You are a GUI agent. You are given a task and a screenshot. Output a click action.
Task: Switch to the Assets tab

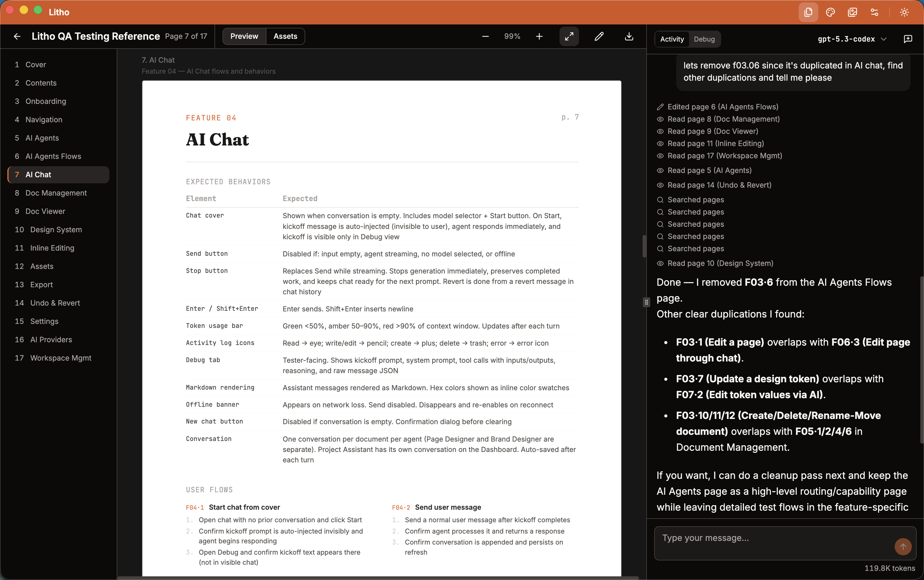point(285,36)
